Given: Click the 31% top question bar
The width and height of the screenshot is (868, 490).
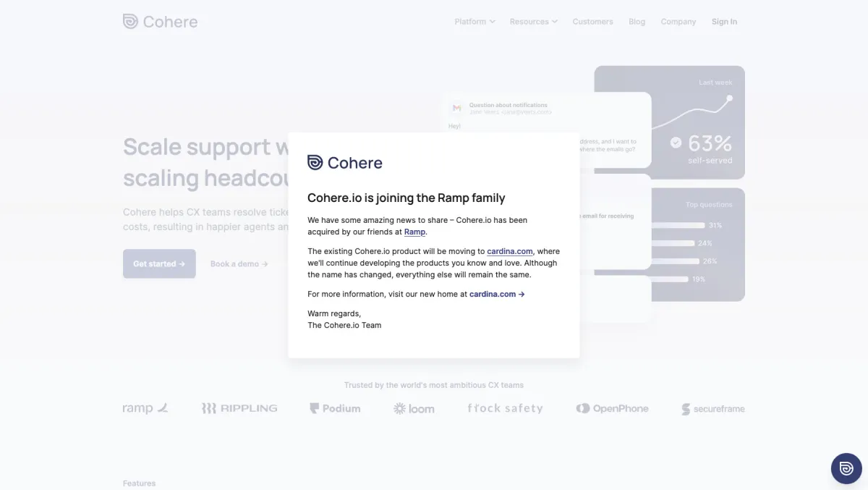Looking at the screenshot, I should [x=677, y=225].
